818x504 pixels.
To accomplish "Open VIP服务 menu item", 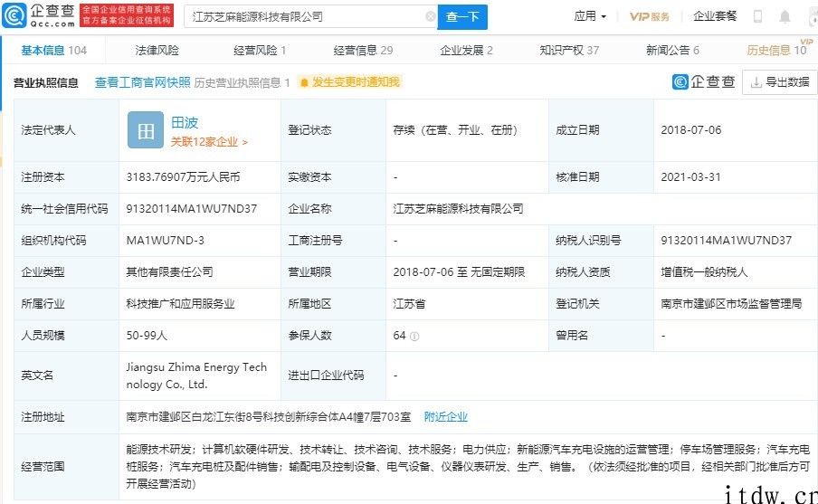I will (x=650, y=16).
